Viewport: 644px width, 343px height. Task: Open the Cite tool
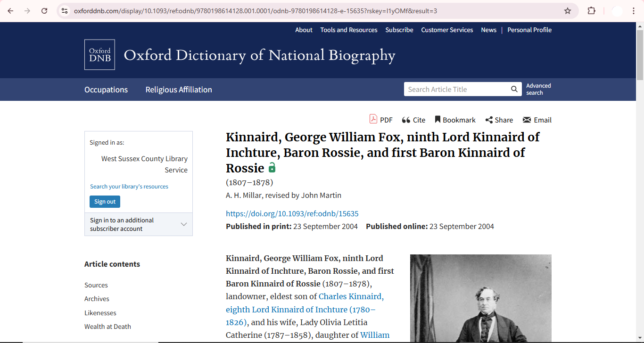(x=413, y=120)
